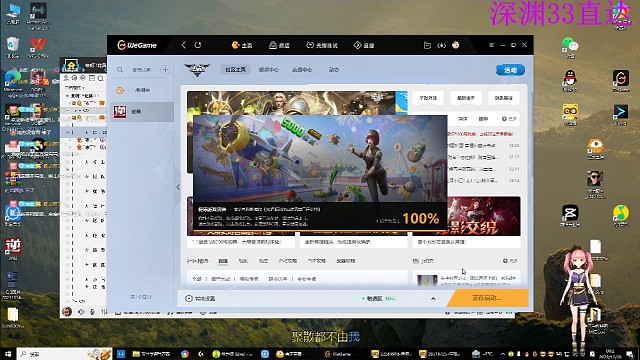Click the taskbar search box
The width and height of the screenshot is (640, 360).
[x=64, y=354]
